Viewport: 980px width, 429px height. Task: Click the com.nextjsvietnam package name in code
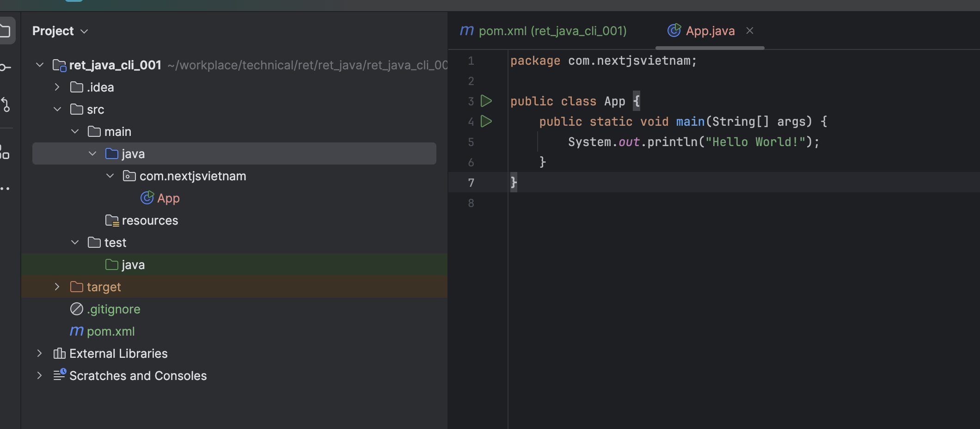coord(629,61)
